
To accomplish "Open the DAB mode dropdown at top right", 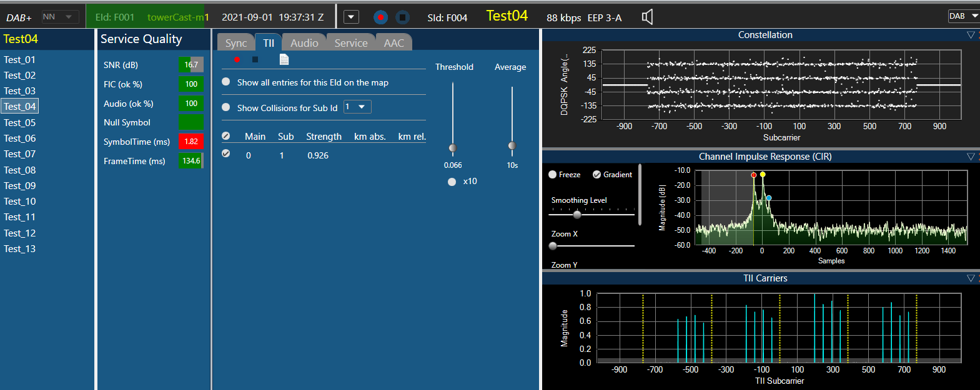I will 964,16.
